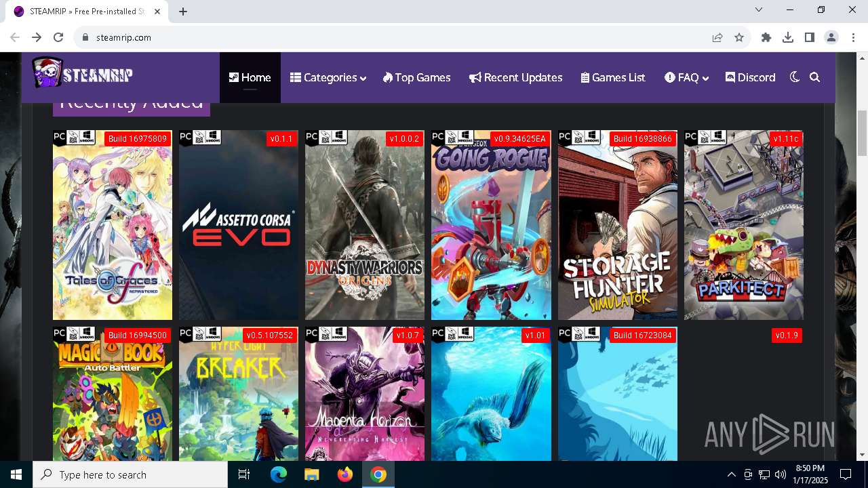Click the v0.1.9 version badge
The image size is (868, 488).
point(787,335)
